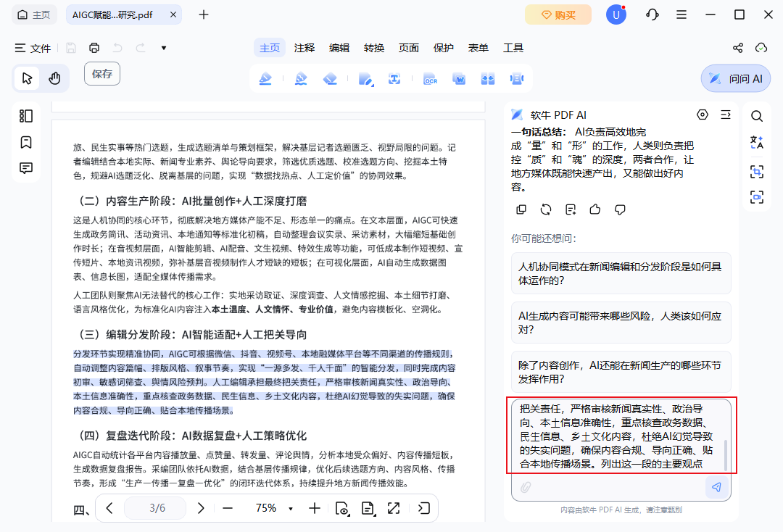The height and width of the screenshot is (532, 783).
Task: Click the edit PDF page icon
Action: 366,79
